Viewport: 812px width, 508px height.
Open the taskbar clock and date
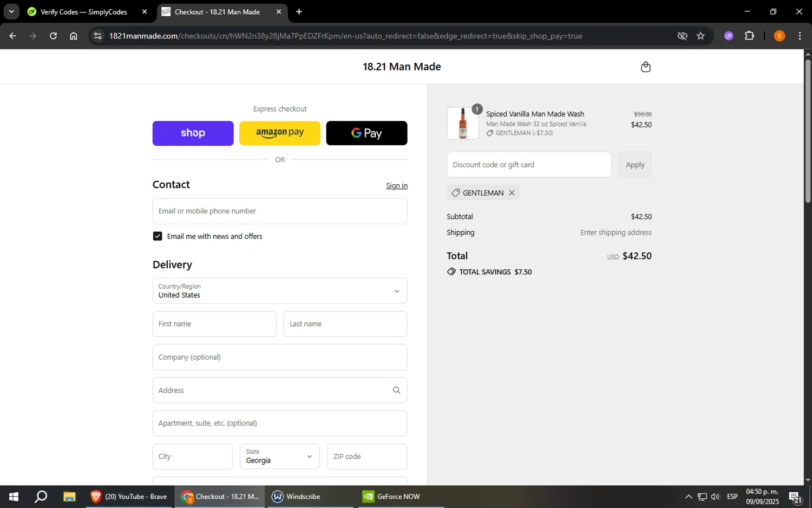coord(762,497)
